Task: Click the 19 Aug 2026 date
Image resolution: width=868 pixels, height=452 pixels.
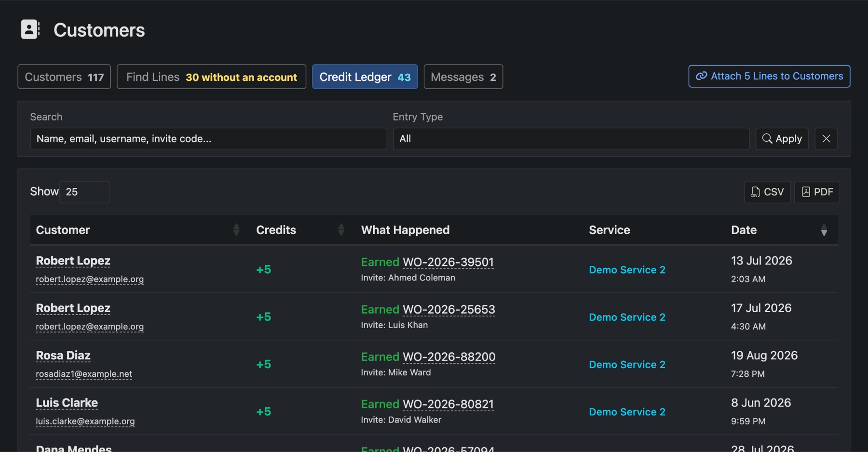Action: click(764, 355)
